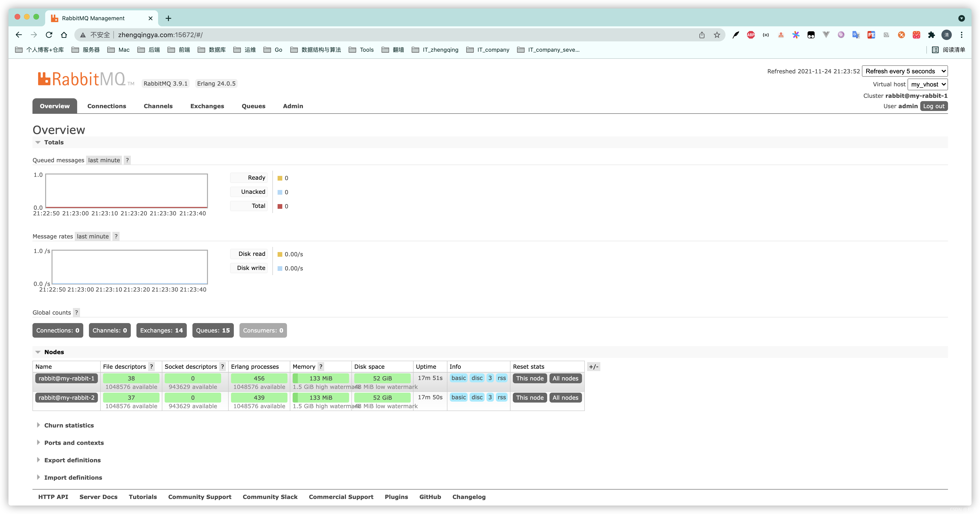Screen dimensions: 980x514
Task: Open help for Socket descriptors column
Action: tap(223, 367)
